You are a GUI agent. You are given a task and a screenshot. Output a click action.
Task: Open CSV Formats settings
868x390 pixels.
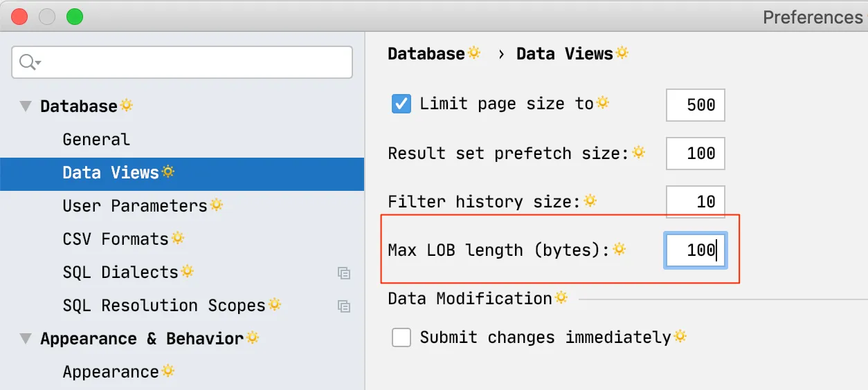click(116, 239)
